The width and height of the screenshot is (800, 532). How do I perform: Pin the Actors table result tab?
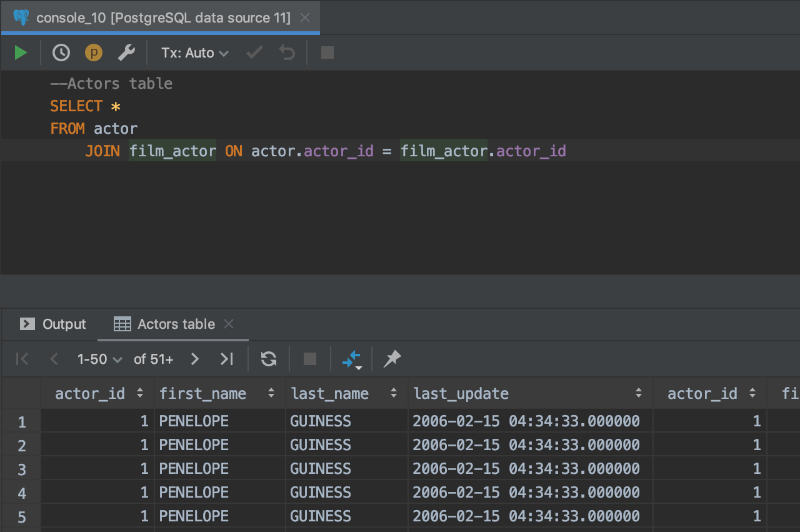[x=392, y=359]
